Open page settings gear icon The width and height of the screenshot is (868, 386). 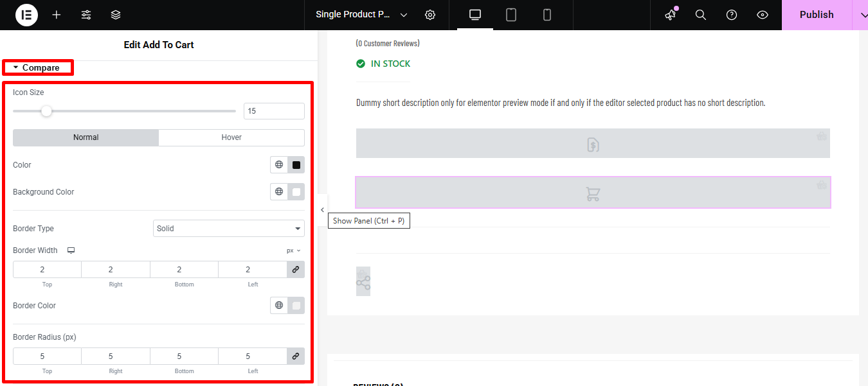click(x=430, y=15)
